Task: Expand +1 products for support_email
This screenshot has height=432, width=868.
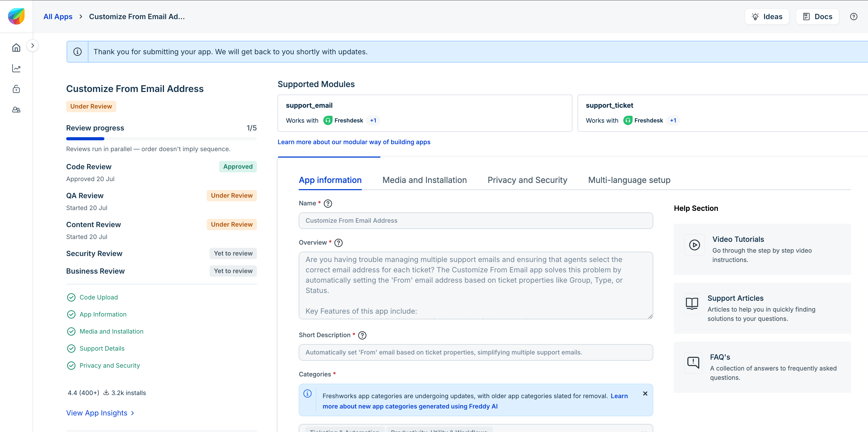Action: (373, 120)
